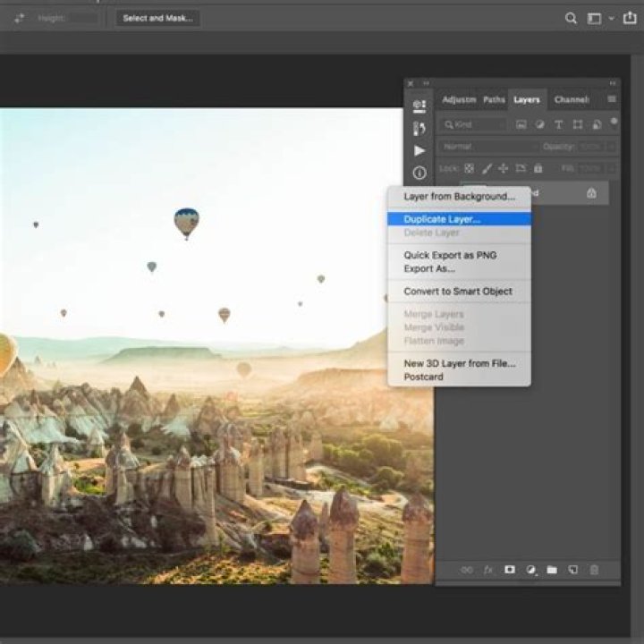
Task: Select Convert to Smart Object
Action: (458, 292)
